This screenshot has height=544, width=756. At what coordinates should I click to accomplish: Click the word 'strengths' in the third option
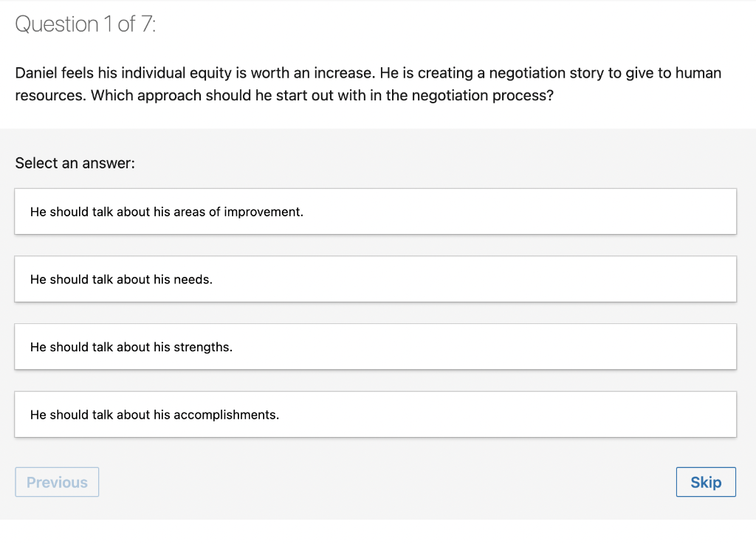tap(202, 347)
